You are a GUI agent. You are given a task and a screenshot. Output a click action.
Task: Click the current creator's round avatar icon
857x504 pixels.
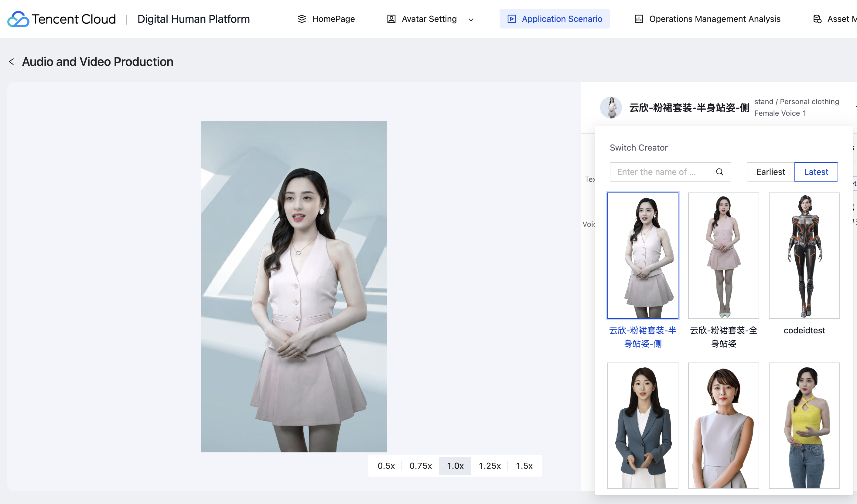611,107
